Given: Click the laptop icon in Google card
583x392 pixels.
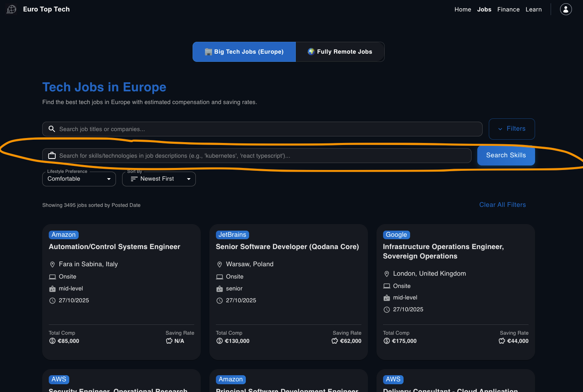Looking at the screenshot, I should click(387, 286).
